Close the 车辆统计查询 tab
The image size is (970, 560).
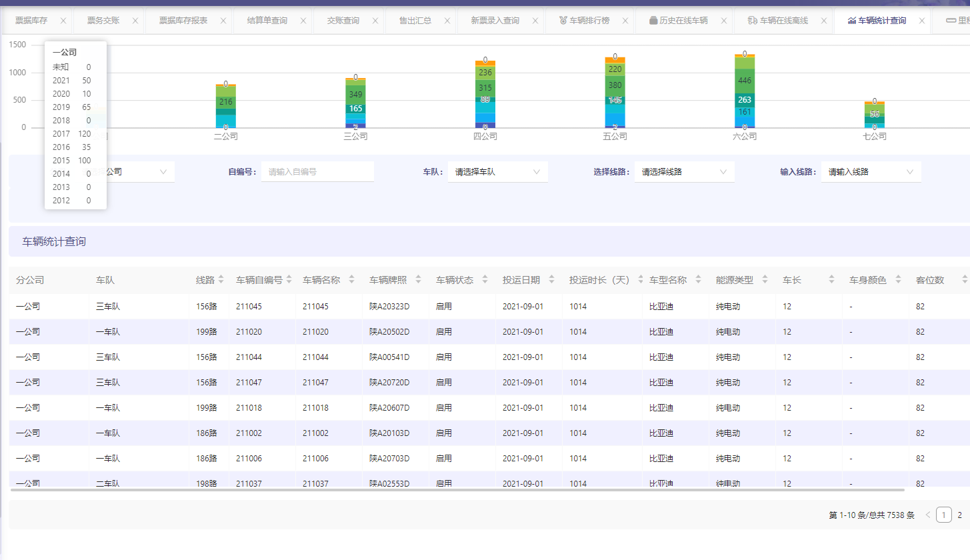coord(922,21)
